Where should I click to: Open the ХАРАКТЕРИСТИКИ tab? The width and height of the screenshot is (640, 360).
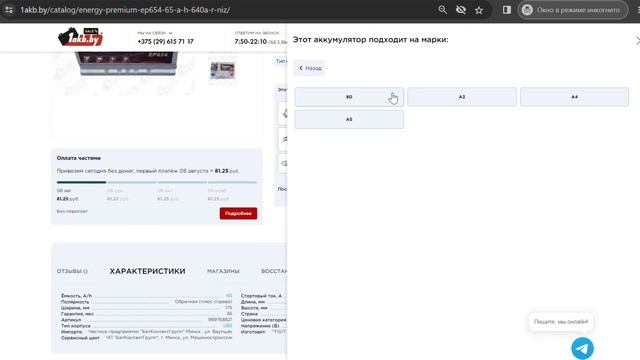click(x=147, y=271)
